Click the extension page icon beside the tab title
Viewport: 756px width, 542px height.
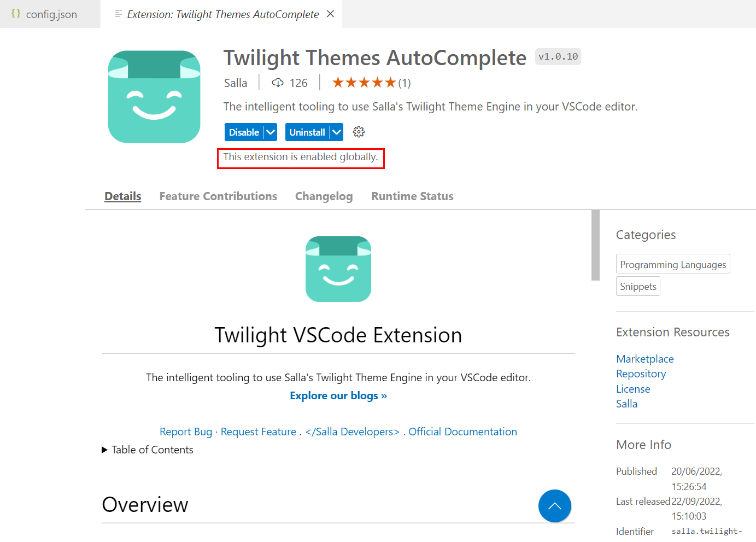pos(118,14)
